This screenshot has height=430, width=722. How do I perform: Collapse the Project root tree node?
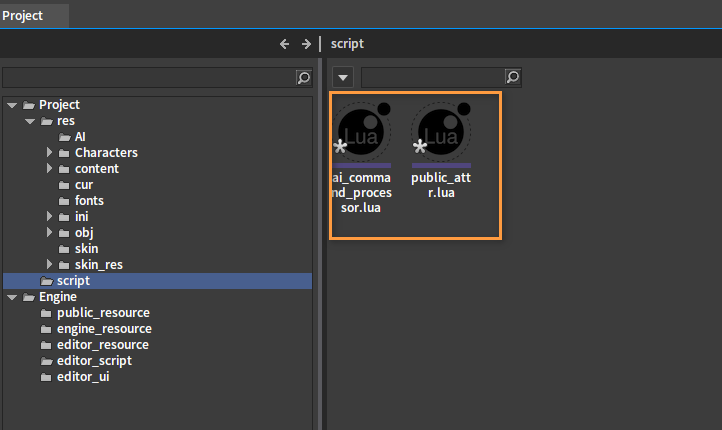(x=12, y=105)
